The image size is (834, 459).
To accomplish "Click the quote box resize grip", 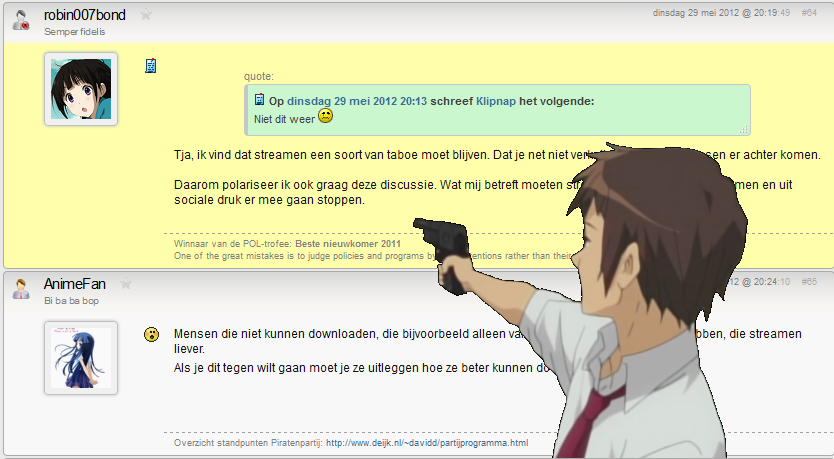I will click(743, 129).
